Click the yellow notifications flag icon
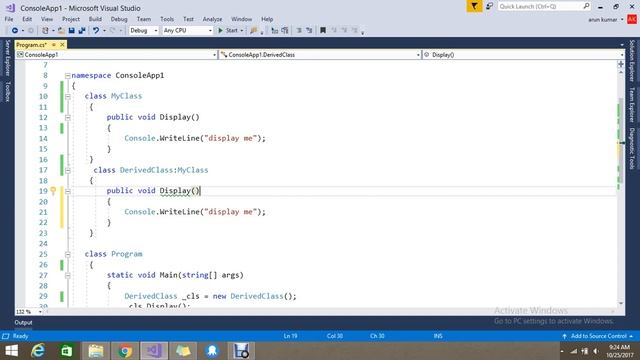 click(x=474, y=6)
